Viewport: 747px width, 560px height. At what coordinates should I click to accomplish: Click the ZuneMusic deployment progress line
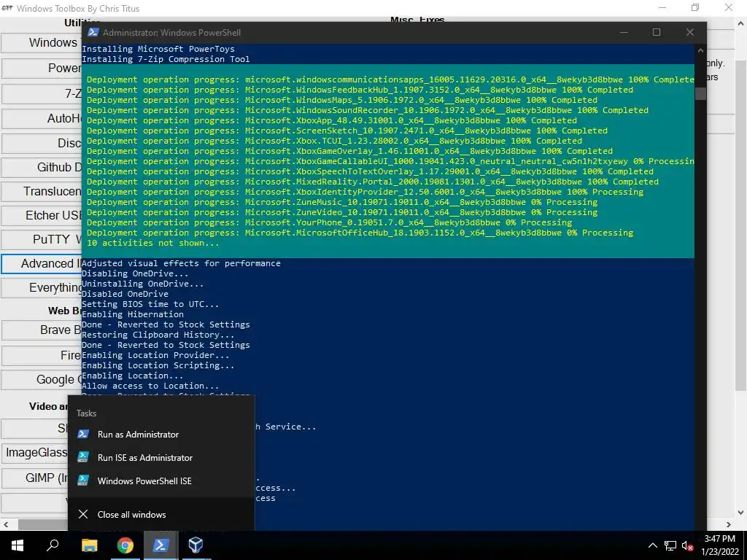click(x=342, y=202)
